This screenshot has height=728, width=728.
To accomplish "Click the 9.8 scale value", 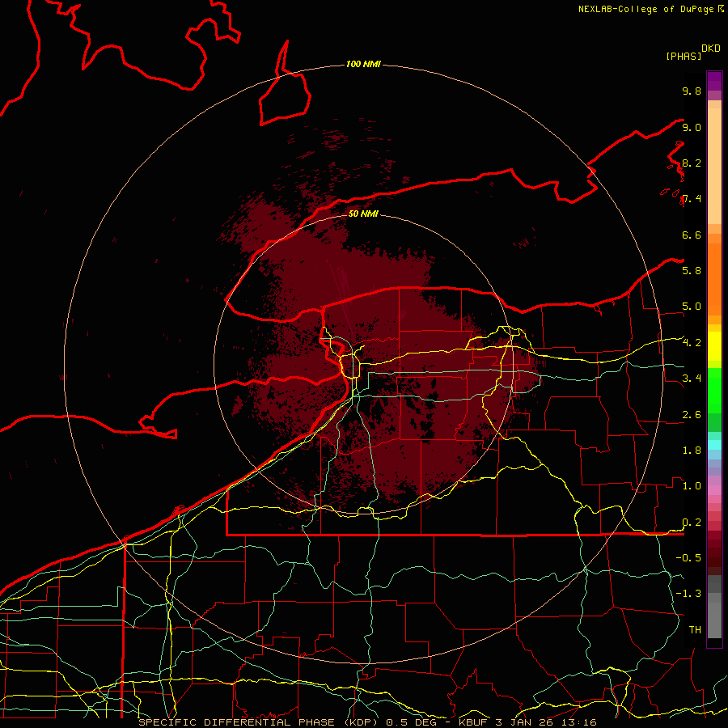I will pos(692,91).
